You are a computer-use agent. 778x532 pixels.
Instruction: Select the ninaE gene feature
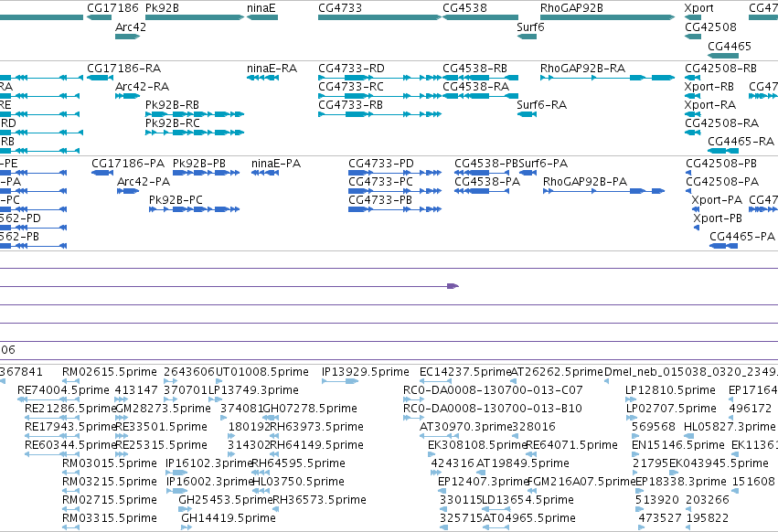click(262, 17)
